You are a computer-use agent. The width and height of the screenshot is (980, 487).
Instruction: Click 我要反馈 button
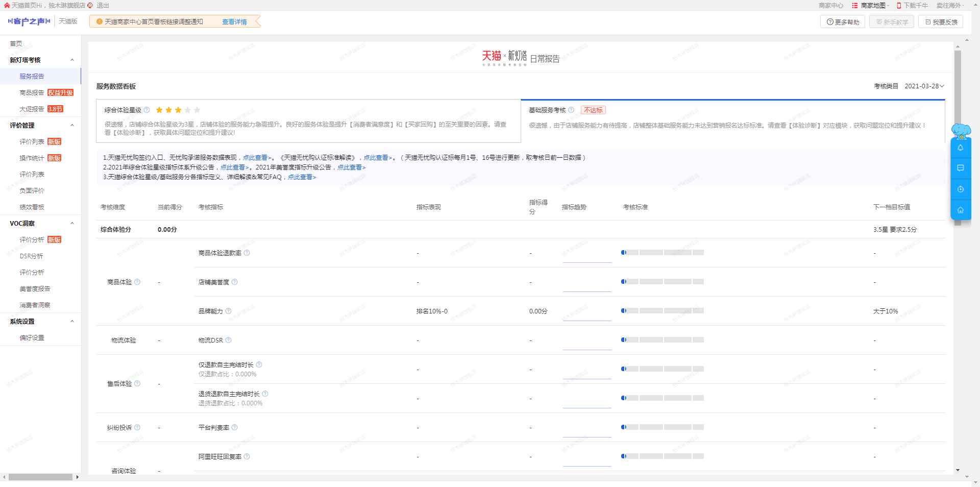pos(941,22)
